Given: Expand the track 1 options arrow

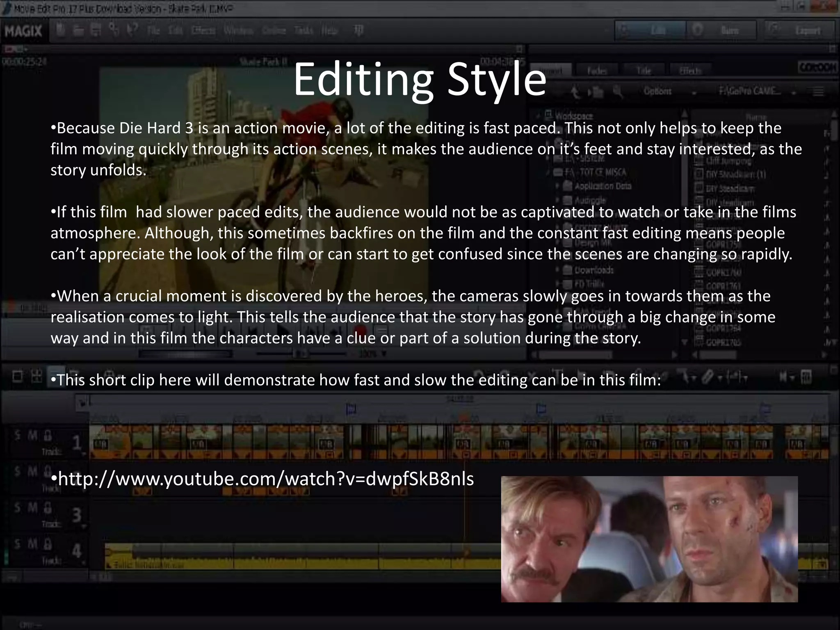Looking at the screenshot, I should click(x=84, y=454).
